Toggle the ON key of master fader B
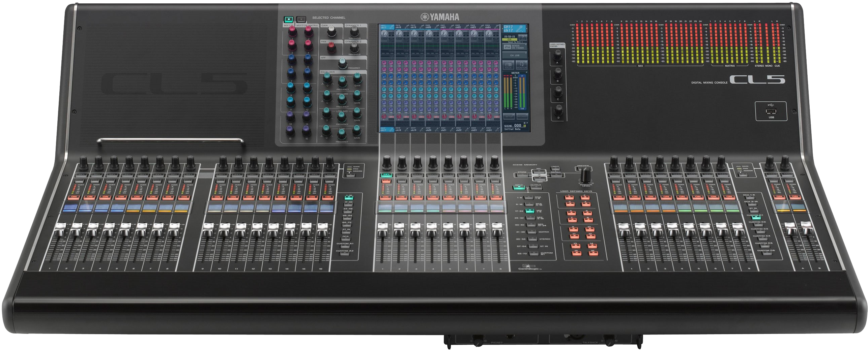Image resolution: width=868 pixels, height=350 pixels. pos(795,197)
